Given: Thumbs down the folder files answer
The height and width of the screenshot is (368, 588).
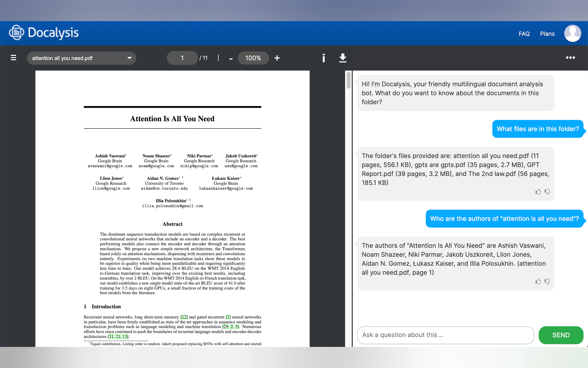Looking at the screenshot, I should coord(547,192).
